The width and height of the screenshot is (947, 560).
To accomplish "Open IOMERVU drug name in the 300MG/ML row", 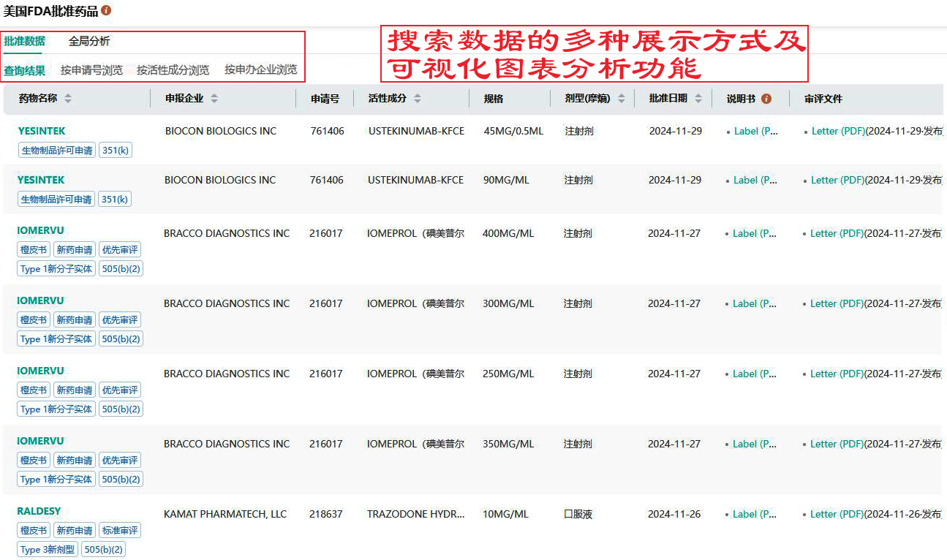I will tap(40, 301).
